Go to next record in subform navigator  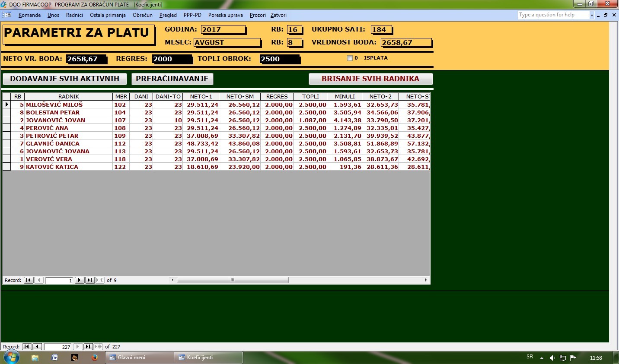(x=80, y=280)
